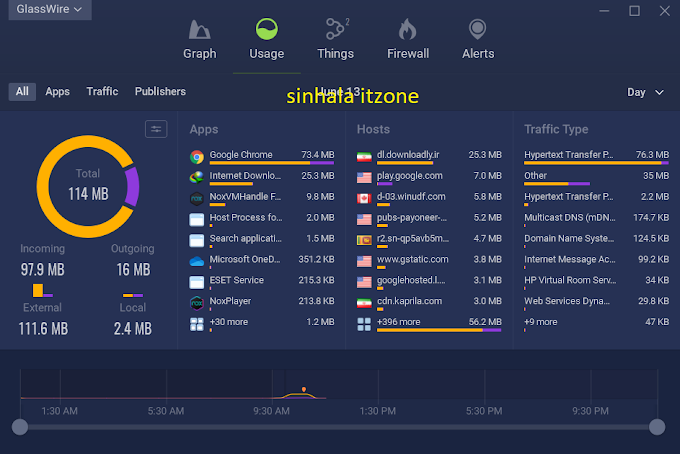Click the Domain Name System traffic row
This screenshot has width=680, height=454.
coord(596,240)
